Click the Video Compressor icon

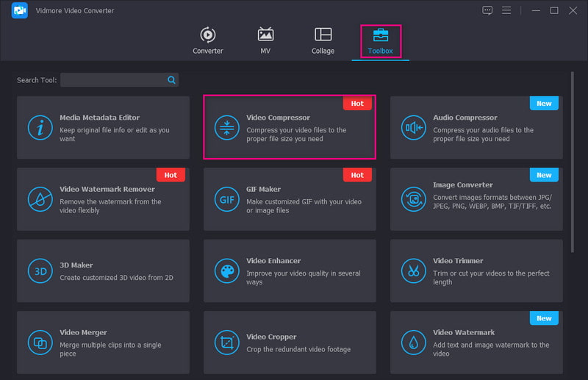pos(226,127)
